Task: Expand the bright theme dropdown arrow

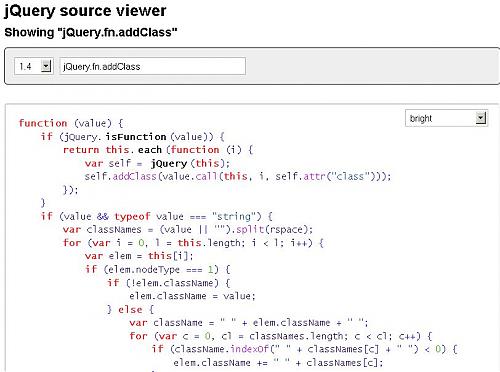Action: (x=480, y=118)
